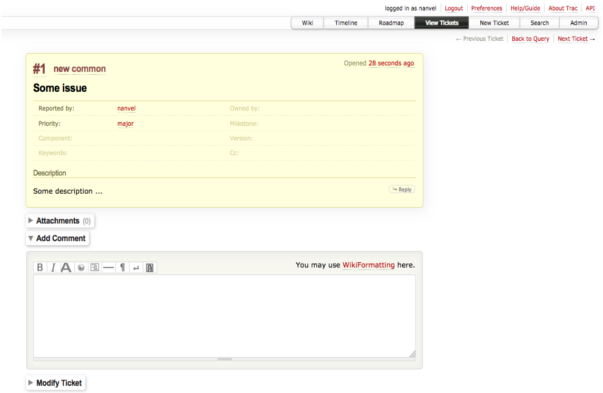Select the 'Some issue' ticket title

[60, 88]
